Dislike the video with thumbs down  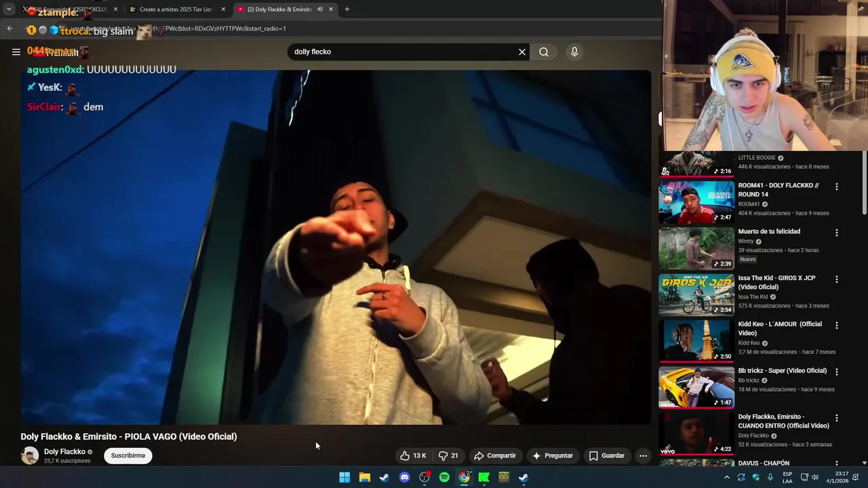pyautogui.click(x=448, y=455)
